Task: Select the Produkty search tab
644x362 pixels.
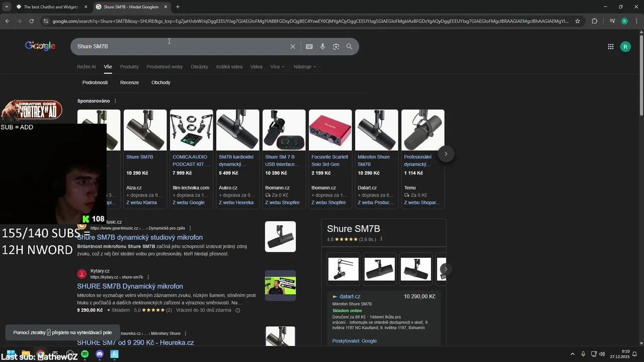Action: pyautogui.click(x=129, y=67)
